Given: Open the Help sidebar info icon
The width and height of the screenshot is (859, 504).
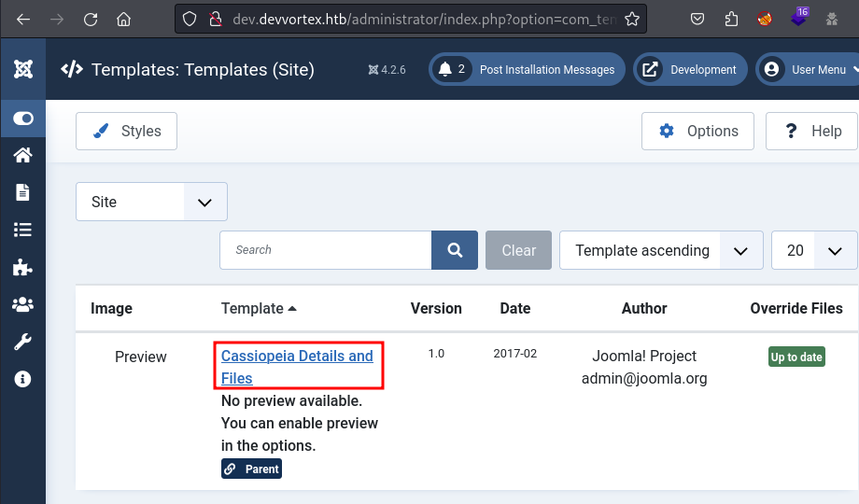Looking at the screenshot, I should (x=23, y=379).
